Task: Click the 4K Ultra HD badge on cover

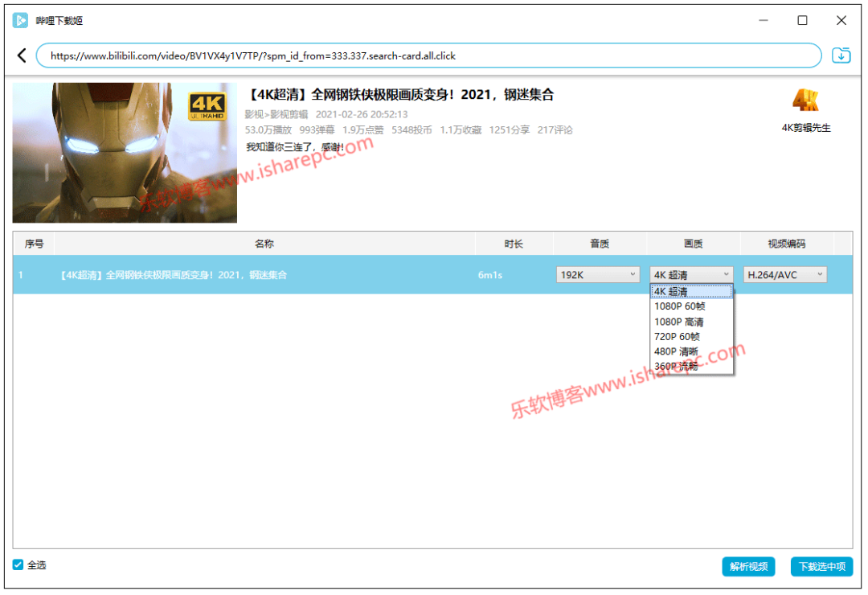Action: coord(207,106)
